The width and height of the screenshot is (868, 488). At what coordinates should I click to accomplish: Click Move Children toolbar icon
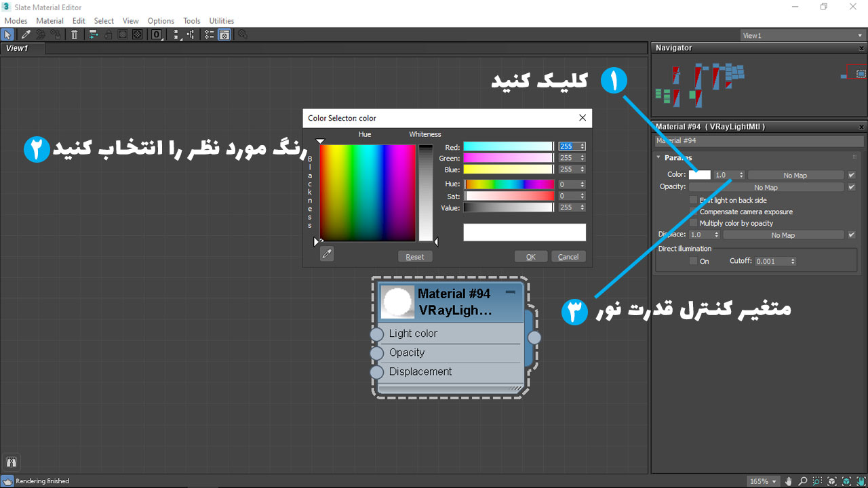(94, 35)
